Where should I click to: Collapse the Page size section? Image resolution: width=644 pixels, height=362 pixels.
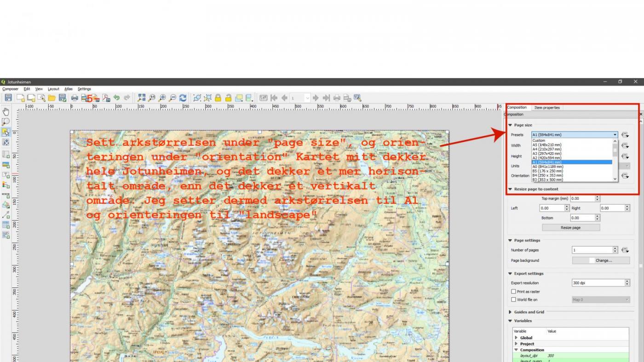tap(510, 125)
